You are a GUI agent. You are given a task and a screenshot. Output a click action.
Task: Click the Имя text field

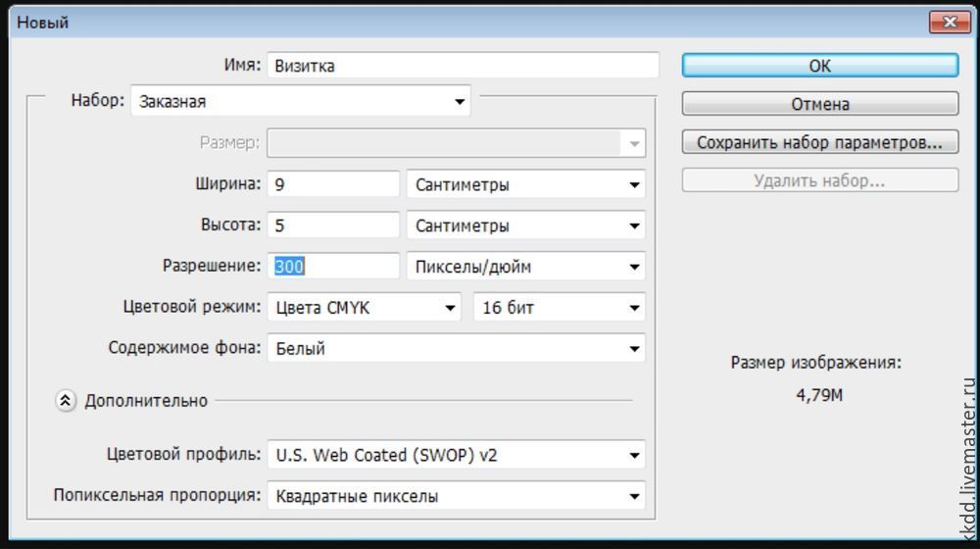point(463,66)
